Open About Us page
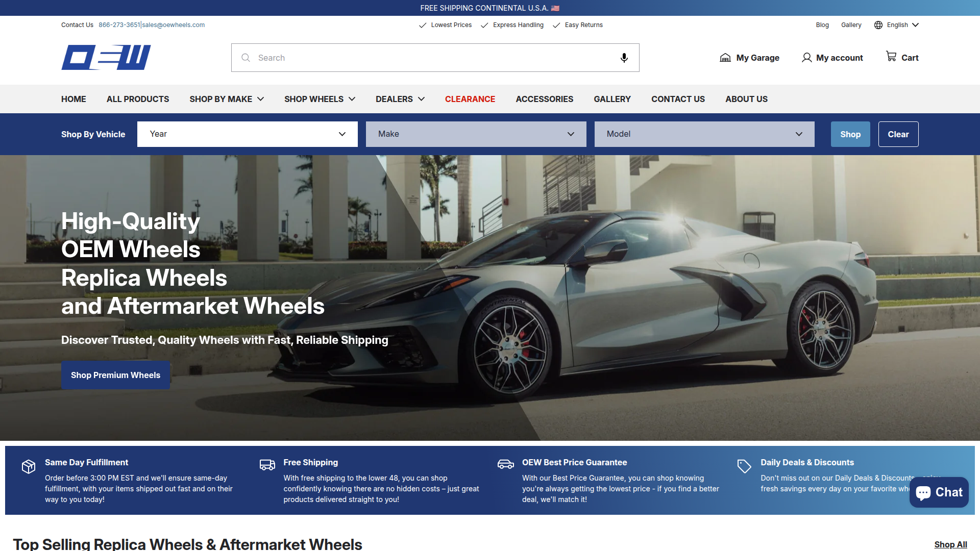This screenshot has width=980, height=551. [x=746, y=99]
